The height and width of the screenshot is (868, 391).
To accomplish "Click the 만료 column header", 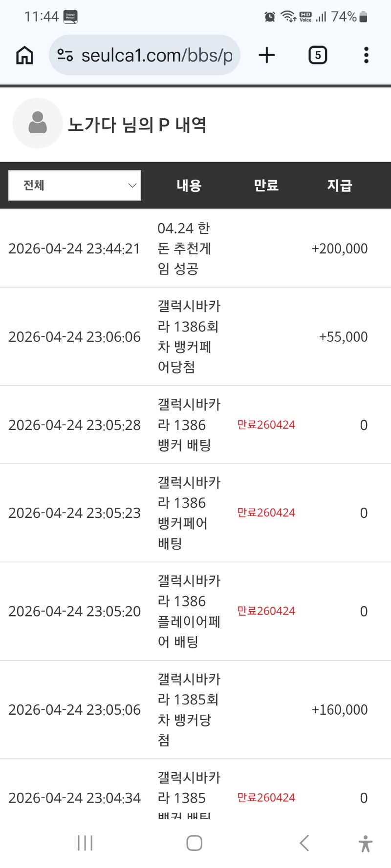I will click(266, 186).
